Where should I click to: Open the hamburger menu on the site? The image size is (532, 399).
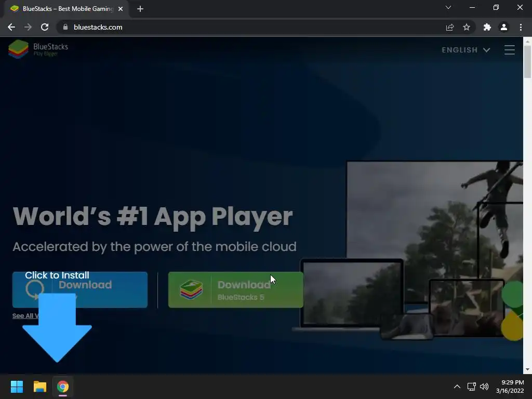point(509,50)
